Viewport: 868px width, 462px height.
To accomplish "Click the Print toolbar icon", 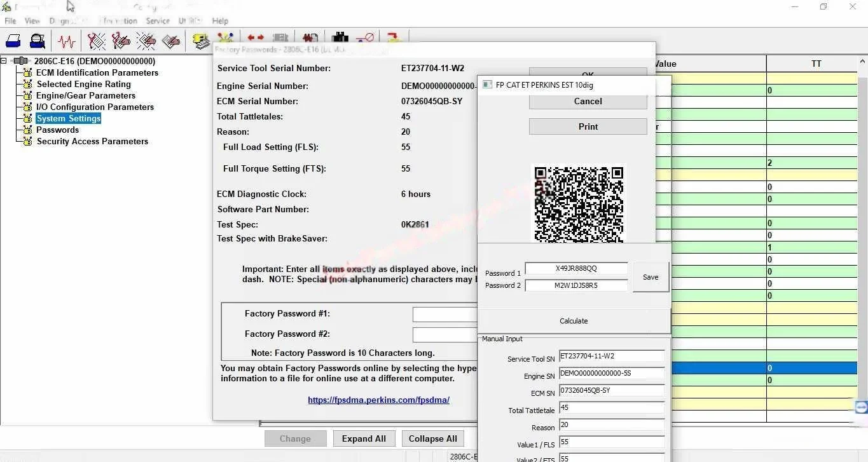I will point(13,40).
